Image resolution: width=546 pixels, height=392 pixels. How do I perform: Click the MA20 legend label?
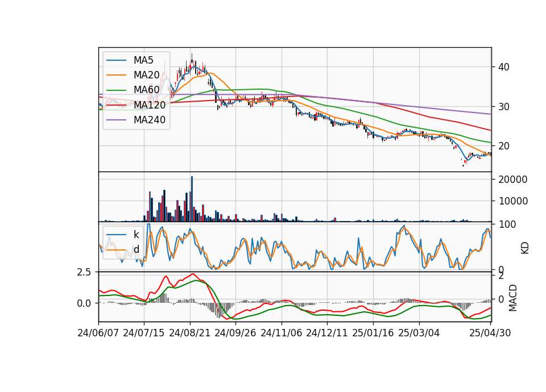146,75
